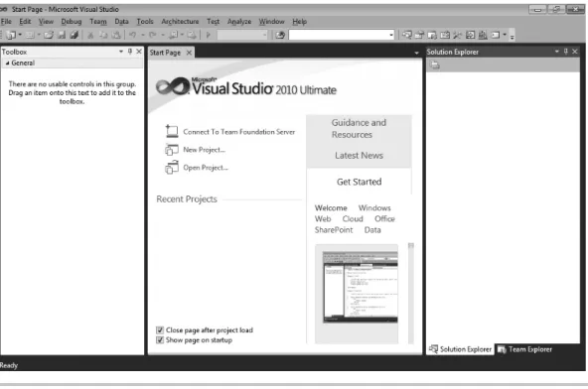The width and height of the screenshot is (588, 389).
Task: Click the Copy toolbar icon
Action: [103, 35]
